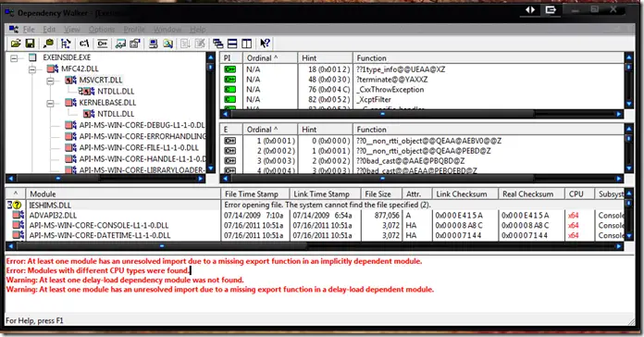Open the File menu
644x337 pixels.
29,30
